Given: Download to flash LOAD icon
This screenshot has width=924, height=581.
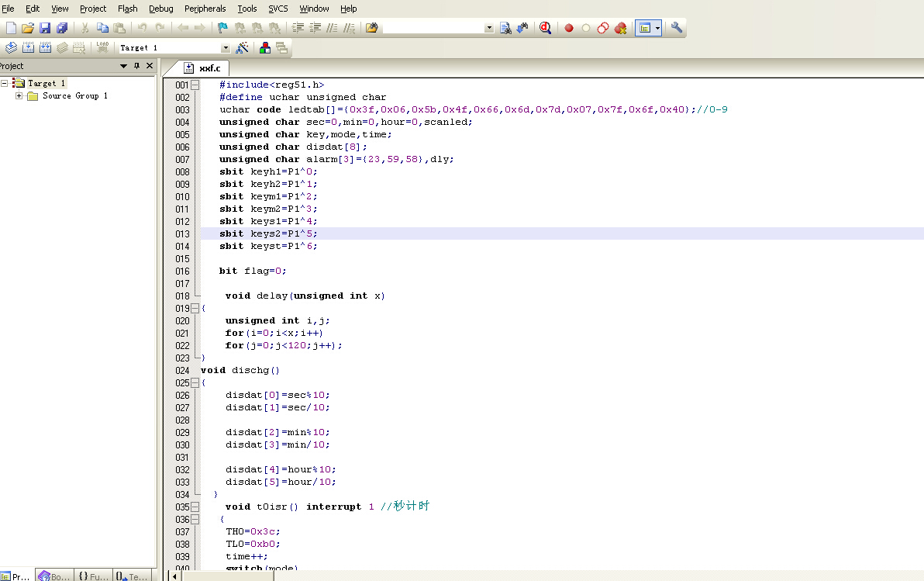Looking at the screenshot, I should click(102, 48).
